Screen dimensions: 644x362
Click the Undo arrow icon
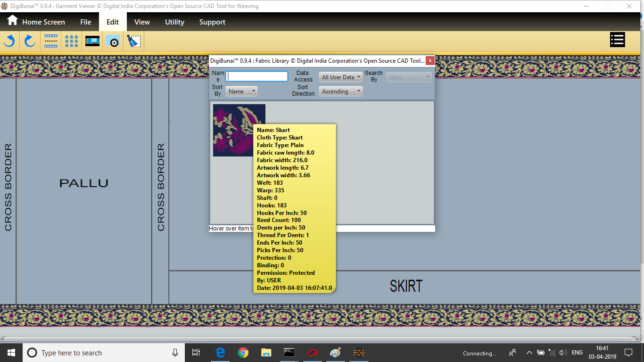(x=9, y=41)
